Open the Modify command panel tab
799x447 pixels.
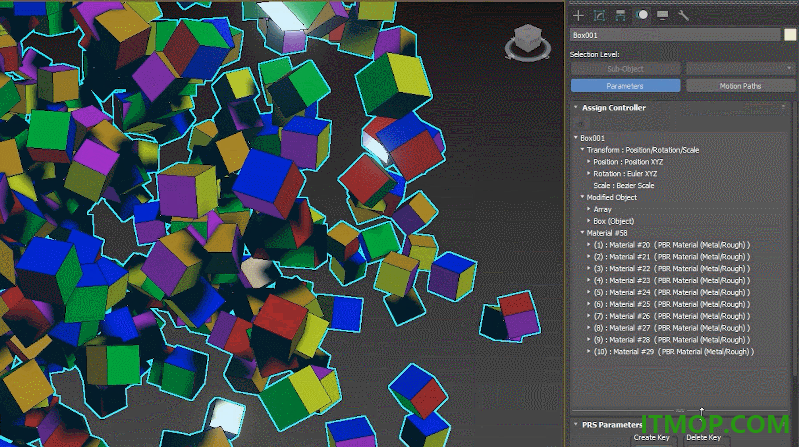pyautogui.click(x=599, y=15)
